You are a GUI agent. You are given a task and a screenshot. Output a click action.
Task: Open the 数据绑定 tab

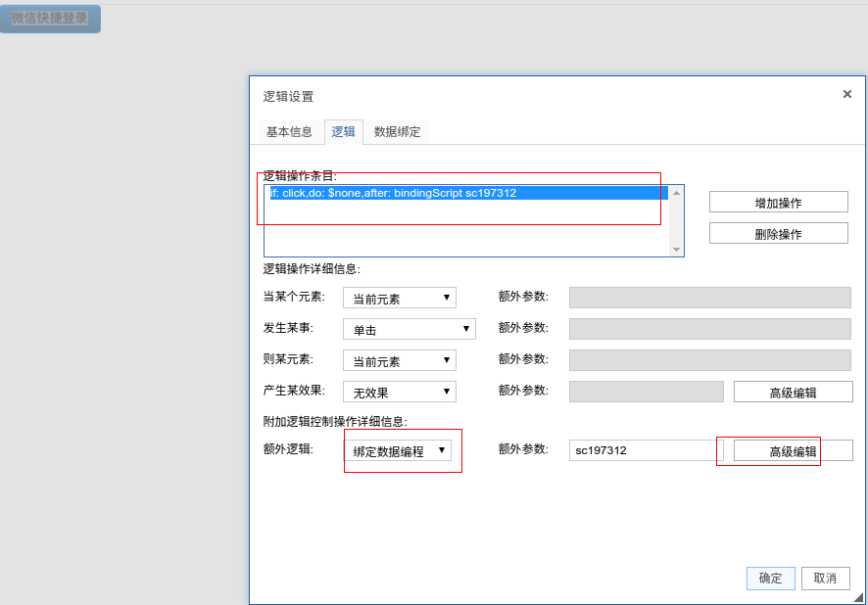(x=398, y=132)
